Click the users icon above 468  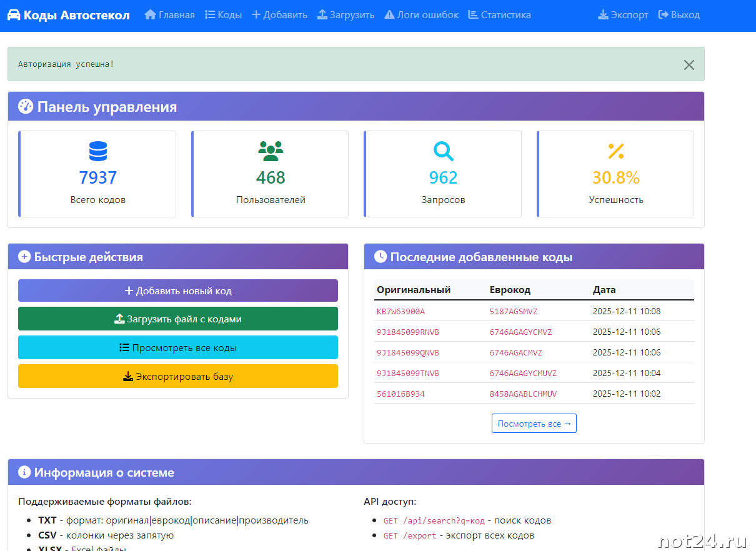271,151
